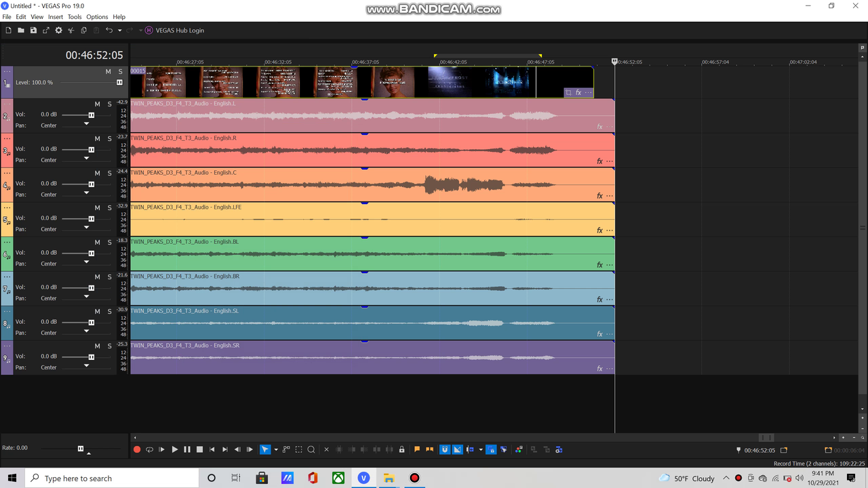This screenshot has height=488, width=868.
Task: Mute audio track 2 English.L
Action: click(97, 104)
